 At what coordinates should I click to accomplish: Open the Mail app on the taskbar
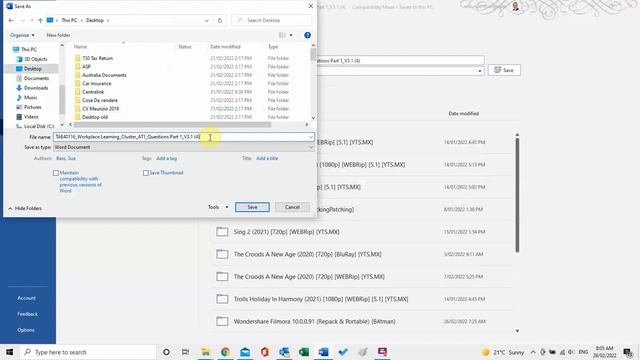pyautogui.click(x=245, y=352)
